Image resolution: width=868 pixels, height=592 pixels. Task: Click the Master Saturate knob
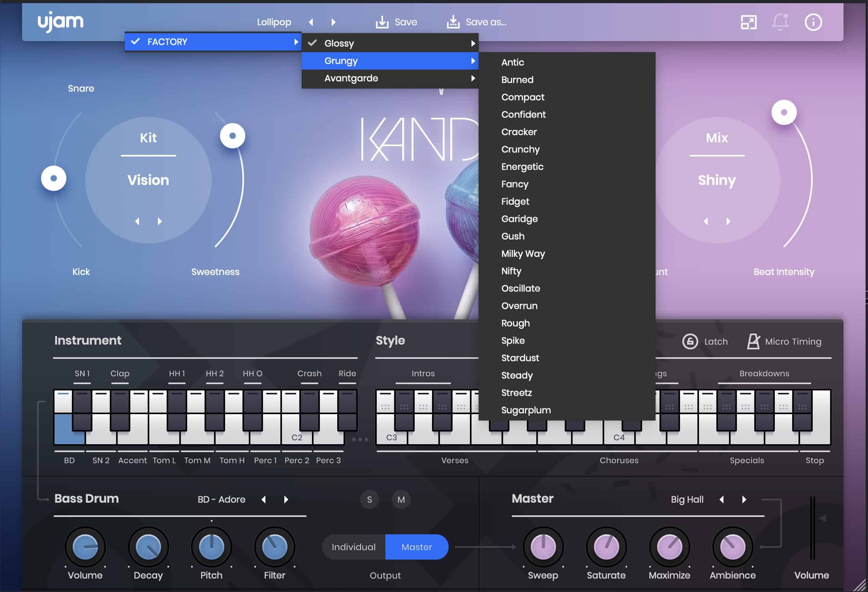[x=606, y=547]
